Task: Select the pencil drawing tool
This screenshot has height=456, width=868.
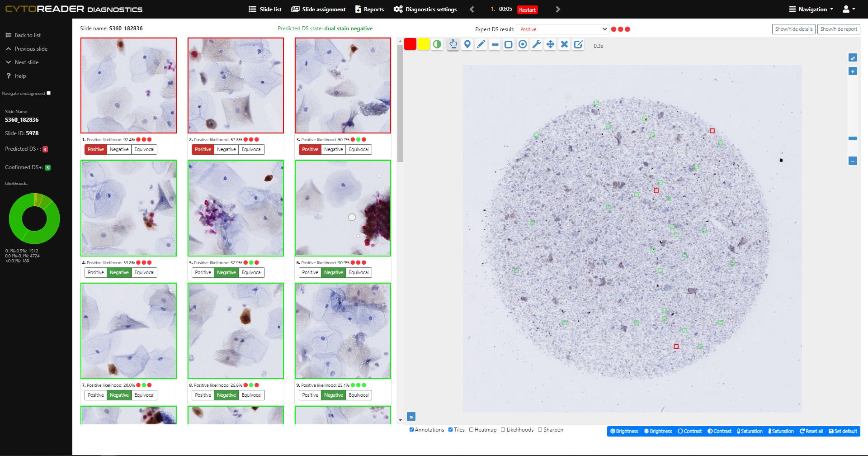Action: coord(481,44)
